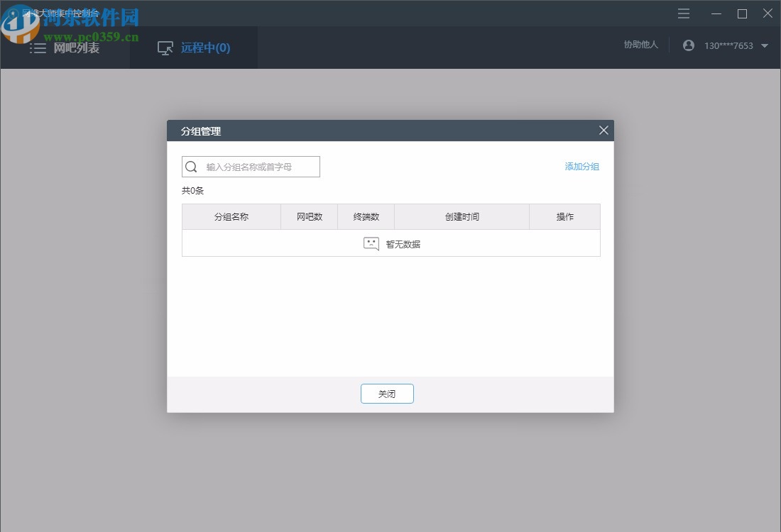Click the 添加分组 link

pyautogui.click(x=581, y=166)
